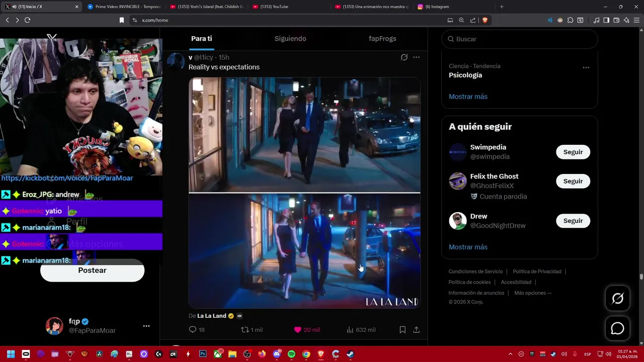Screen dimensions: 644x362
Task: Open the ESP keyboard language selector
Action: coord(587,354)
